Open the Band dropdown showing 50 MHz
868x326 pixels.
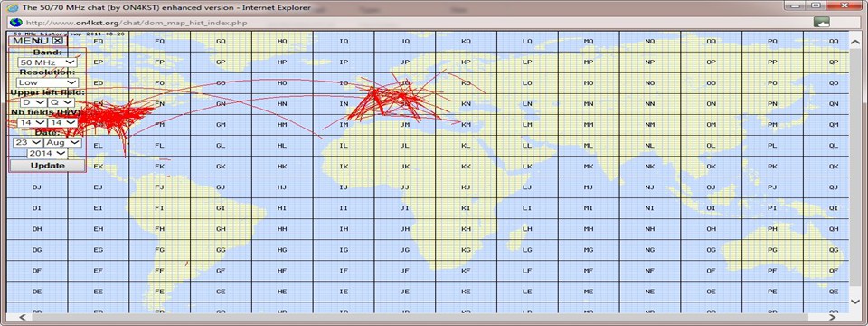pyautogui.click(x=48, y=62)
